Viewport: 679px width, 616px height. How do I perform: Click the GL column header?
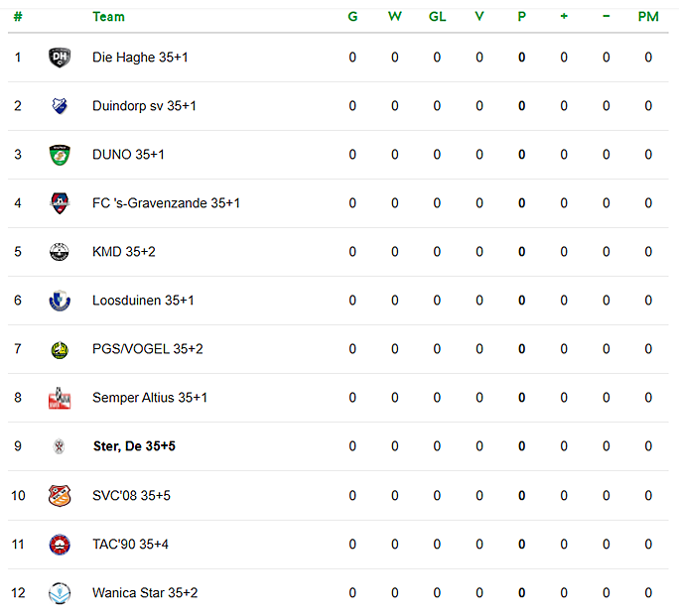[x=438, y=17]
